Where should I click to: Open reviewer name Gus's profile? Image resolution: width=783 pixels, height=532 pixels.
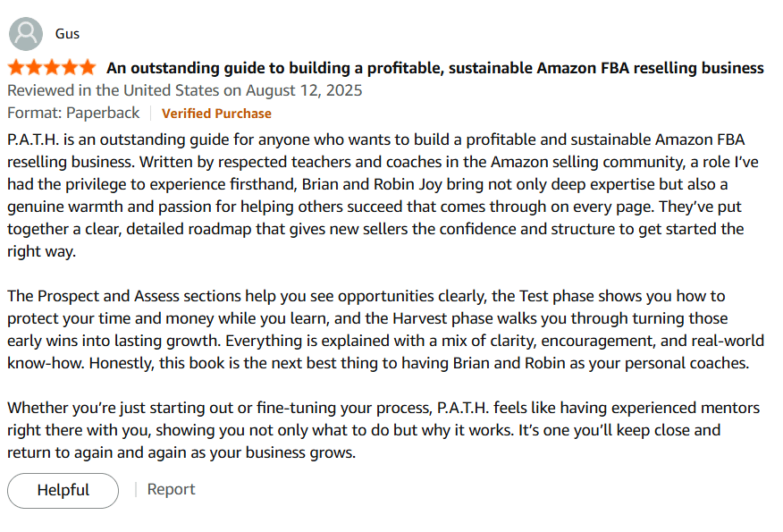(x=67, y=34)
